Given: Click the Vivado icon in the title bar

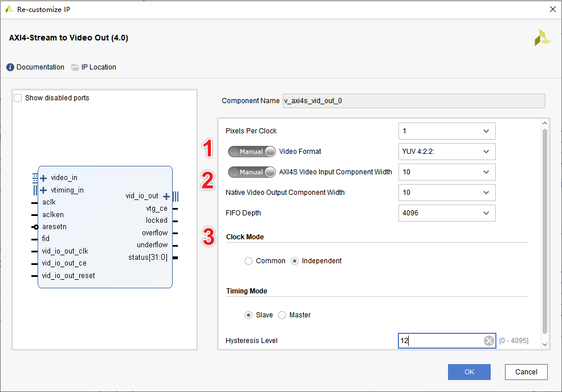Looking at the screenshot, I should pos(9,9).
